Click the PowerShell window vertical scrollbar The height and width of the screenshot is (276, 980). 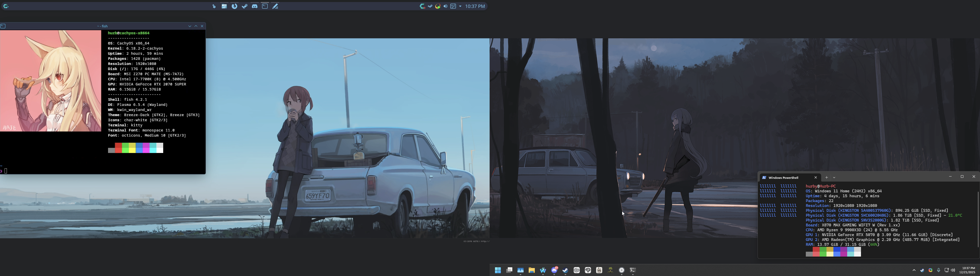(978, 219)
